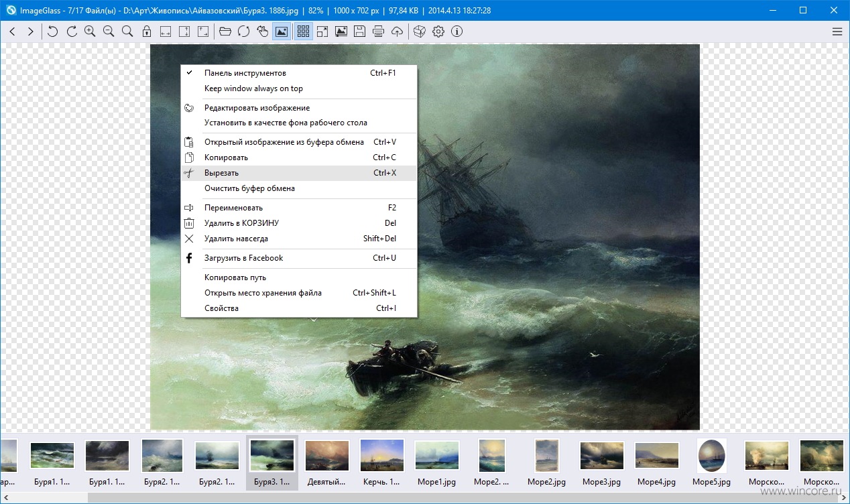Click the palette icon beside Редактировать
The image size is (850, 504).
point(189,108)
